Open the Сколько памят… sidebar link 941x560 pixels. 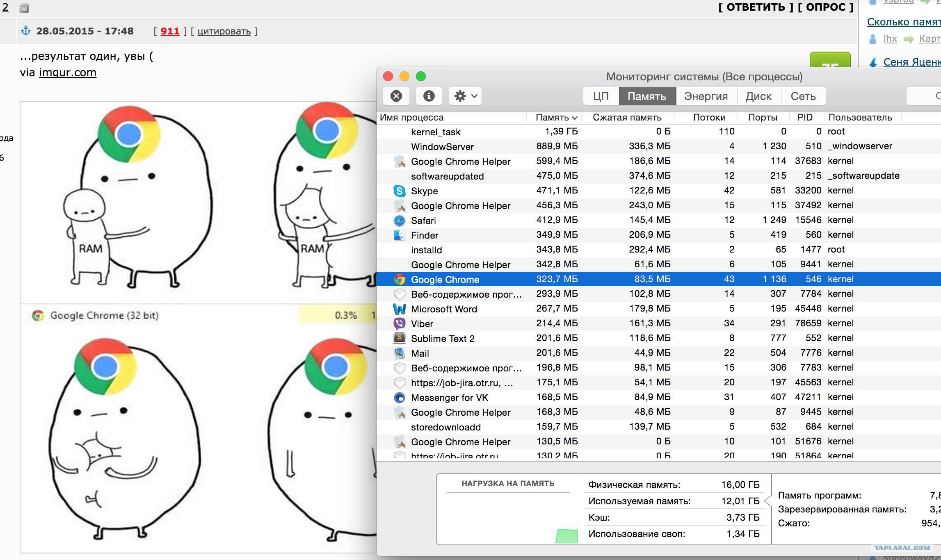[x=904, y=22]
